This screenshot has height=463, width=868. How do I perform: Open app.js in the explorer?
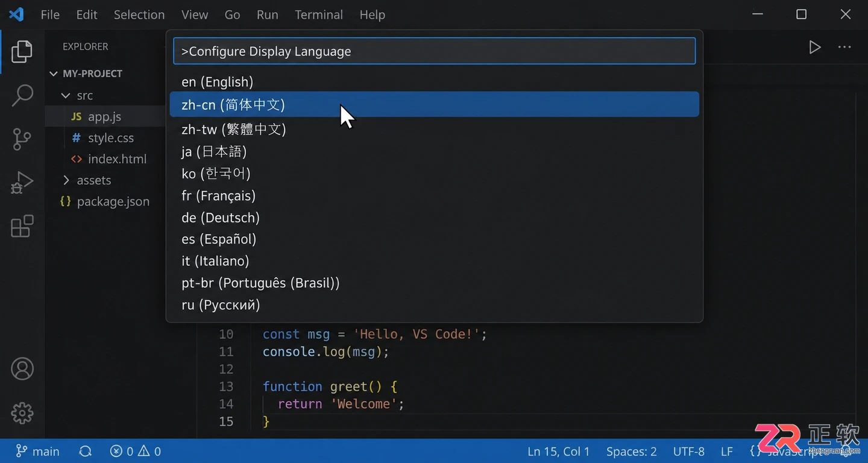(105, 116)
